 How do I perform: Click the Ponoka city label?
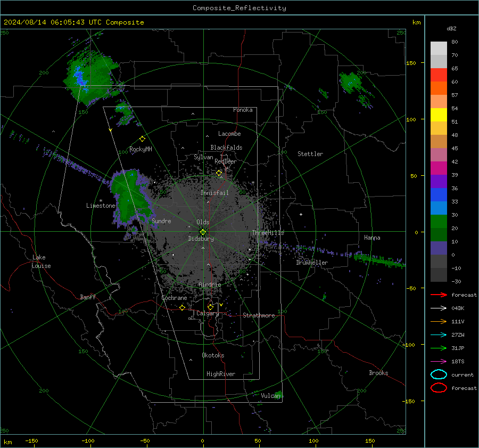coord(243,110)
